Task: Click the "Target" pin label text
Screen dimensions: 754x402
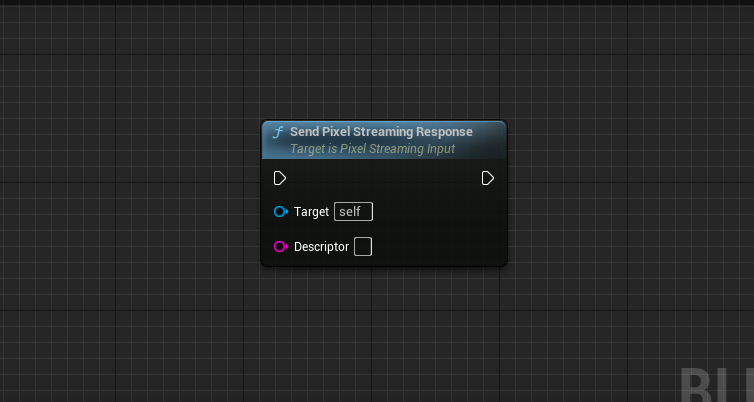Action: tap(311, 212)
